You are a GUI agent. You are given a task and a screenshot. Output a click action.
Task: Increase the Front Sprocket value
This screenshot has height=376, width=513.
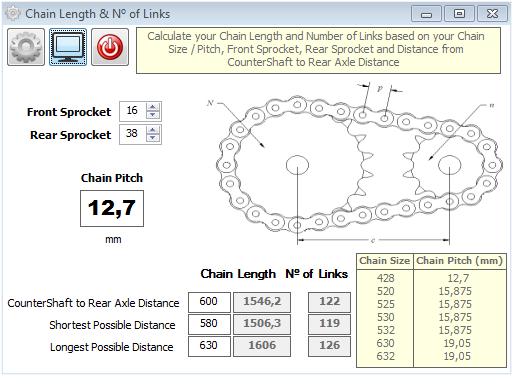pos(153,107)
